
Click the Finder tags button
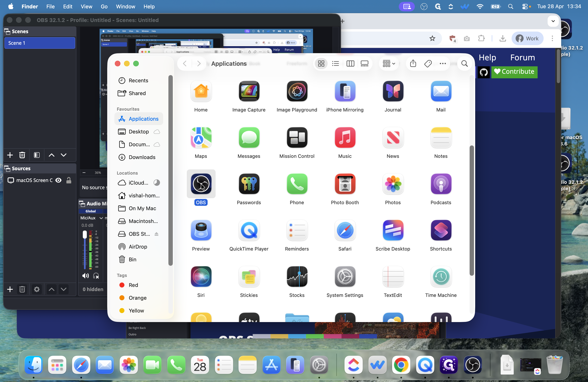428,64
